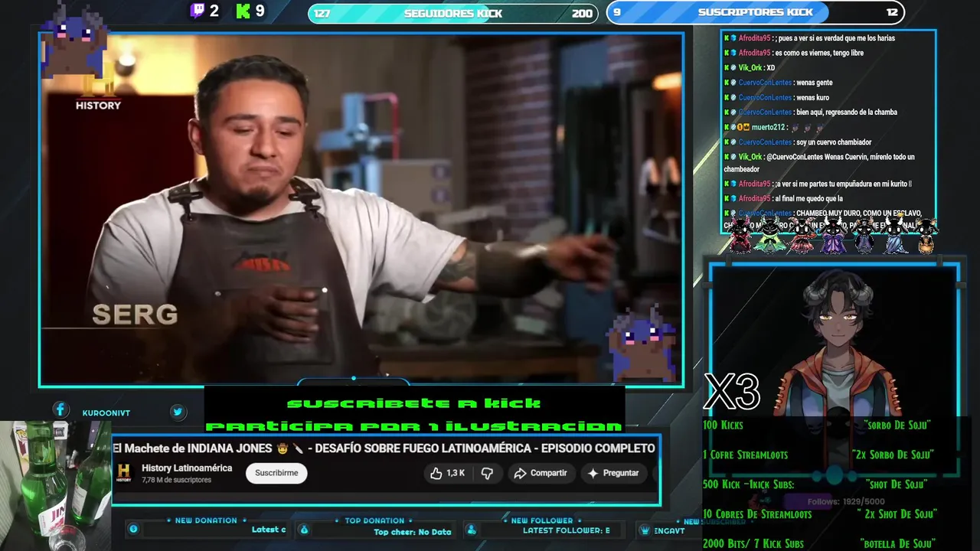The height and width of the screenshot is (551, 980).
Task: Click the Kick badge beside Vik_Ork's XD message
Action: pyautogui.click(x=727, y=67)
